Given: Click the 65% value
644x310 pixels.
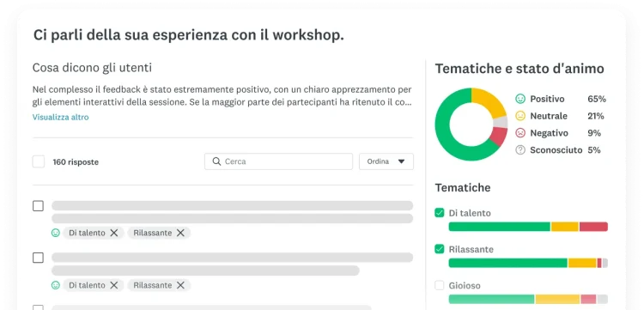Looking at the screenshot, I should point(597,99).
